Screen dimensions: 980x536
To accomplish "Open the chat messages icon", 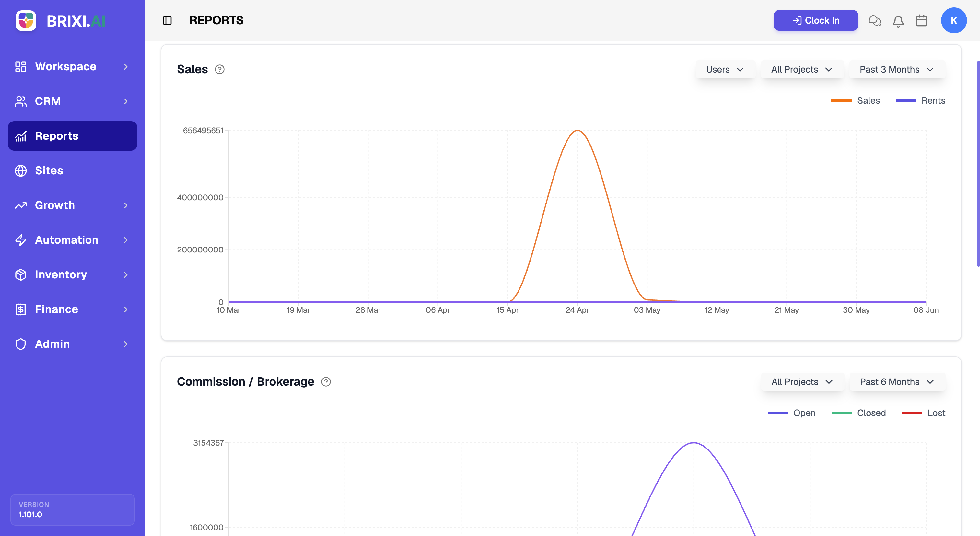I will pos(875,20).
